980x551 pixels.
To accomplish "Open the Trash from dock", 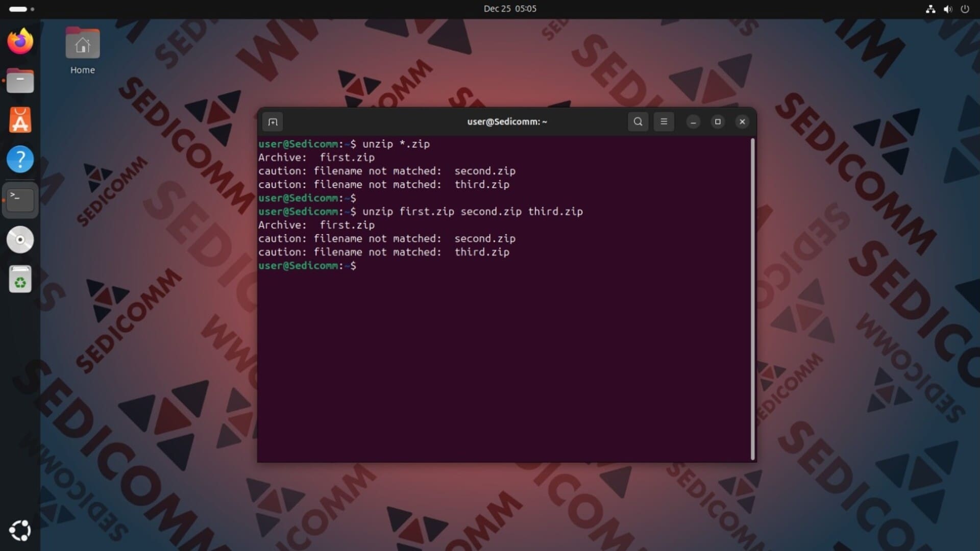I will (20, 279).
